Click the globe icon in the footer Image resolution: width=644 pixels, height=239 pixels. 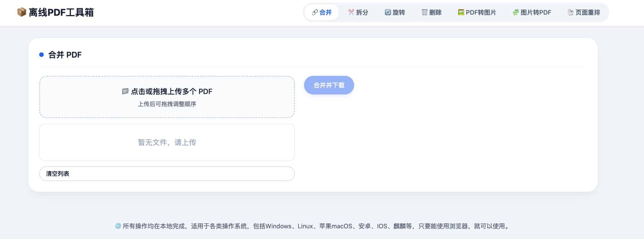coord(118,226)
